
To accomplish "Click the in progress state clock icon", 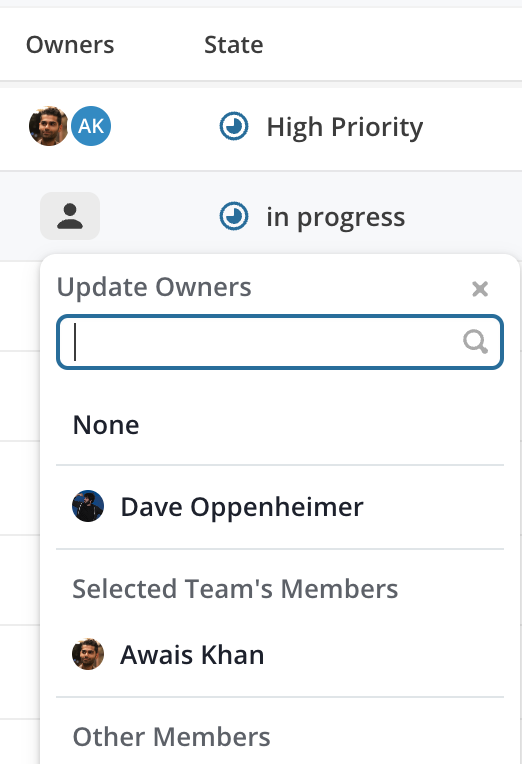I will (x=234, y=216).
